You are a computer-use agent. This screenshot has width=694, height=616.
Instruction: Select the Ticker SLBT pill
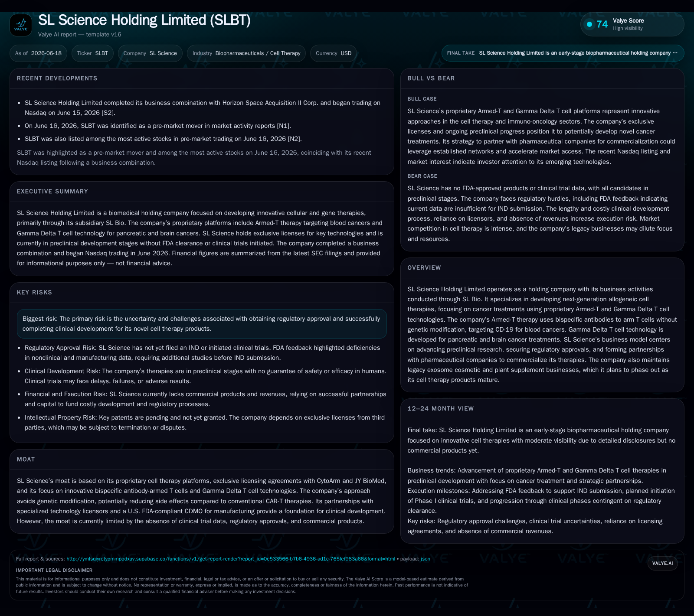92,53
